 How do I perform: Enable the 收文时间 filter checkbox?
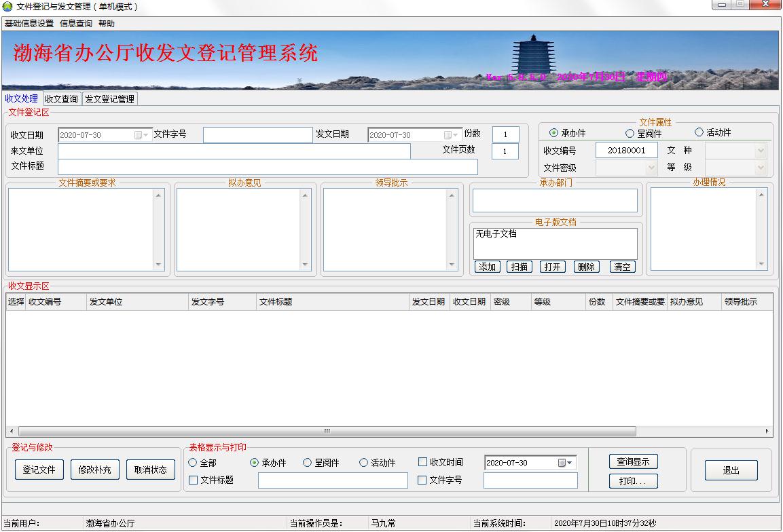422,462
